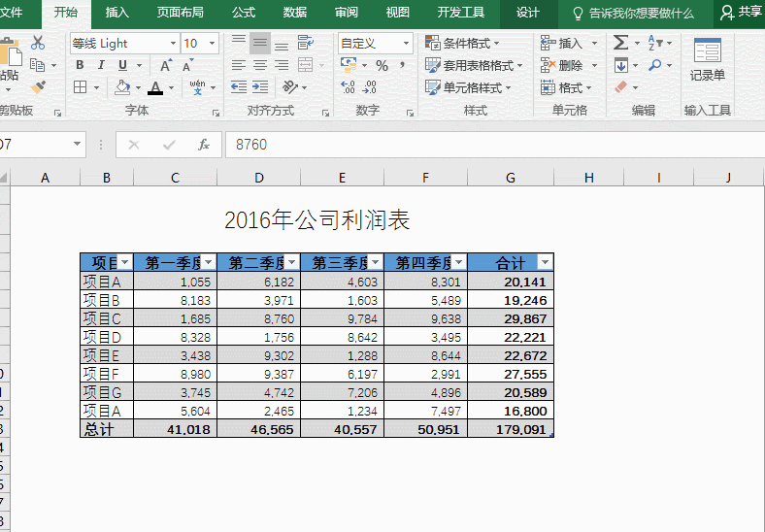Click the Percent Style icon

382,65
